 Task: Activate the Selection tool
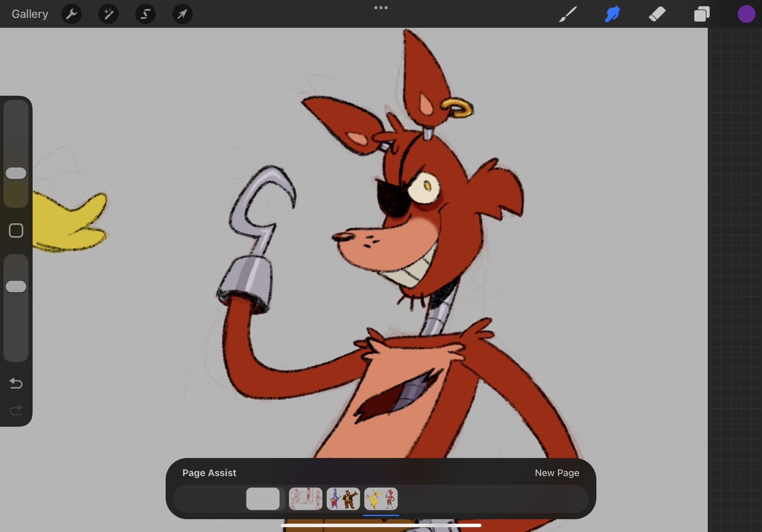145,14
